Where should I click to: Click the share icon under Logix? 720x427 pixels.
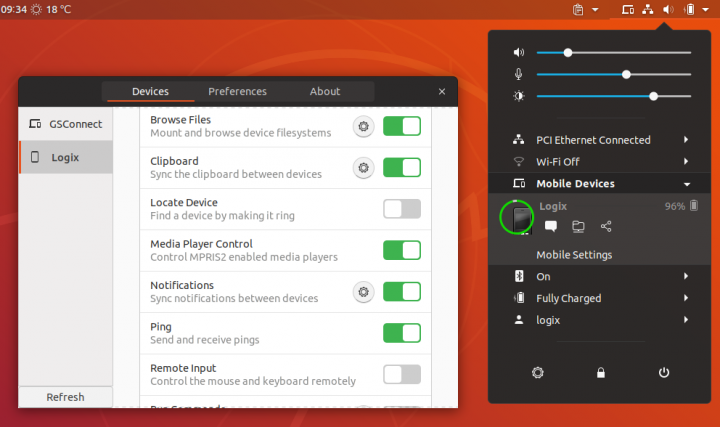tap(606, 227)
